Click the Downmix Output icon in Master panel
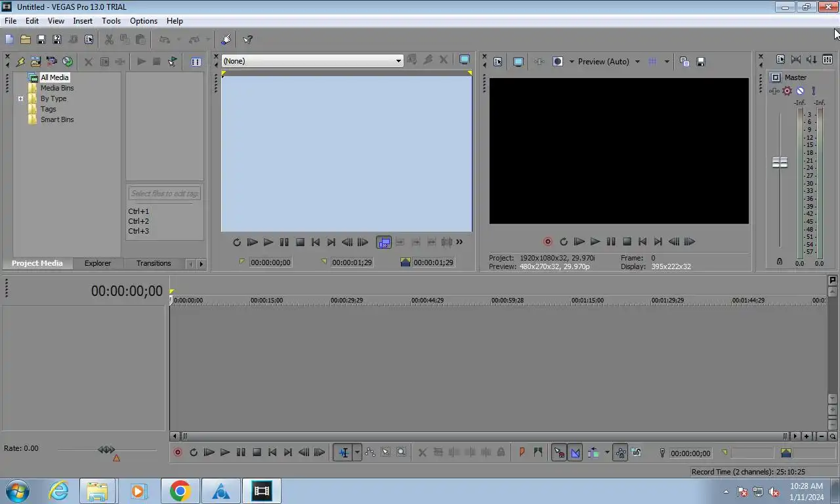840x504 pixels. 796,59
